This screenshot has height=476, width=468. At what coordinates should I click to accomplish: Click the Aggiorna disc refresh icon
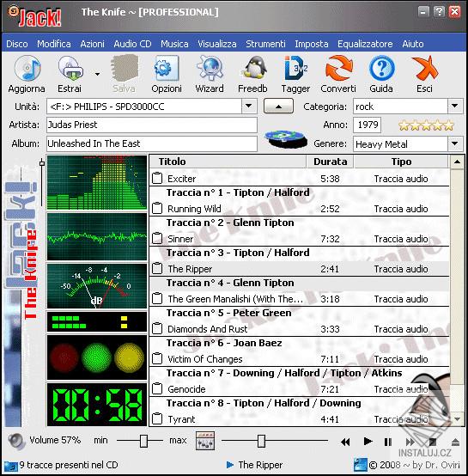click(27, 69)
